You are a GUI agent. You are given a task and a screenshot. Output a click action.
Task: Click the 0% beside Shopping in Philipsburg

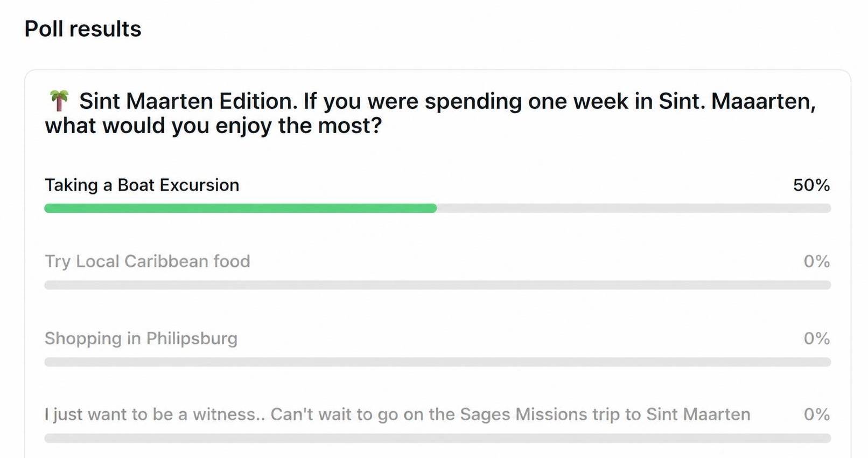817,338
